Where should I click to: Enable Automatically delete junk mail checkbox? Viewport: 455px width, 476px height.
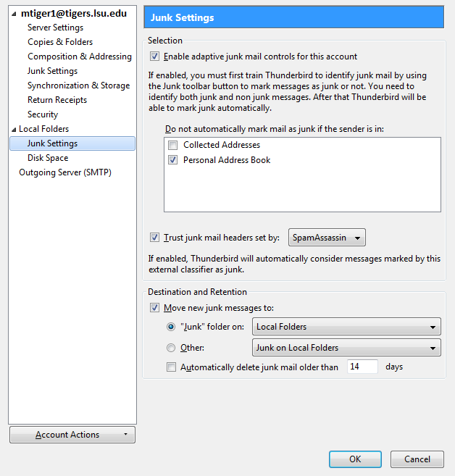pyautogui.click(x=171, y=367)
